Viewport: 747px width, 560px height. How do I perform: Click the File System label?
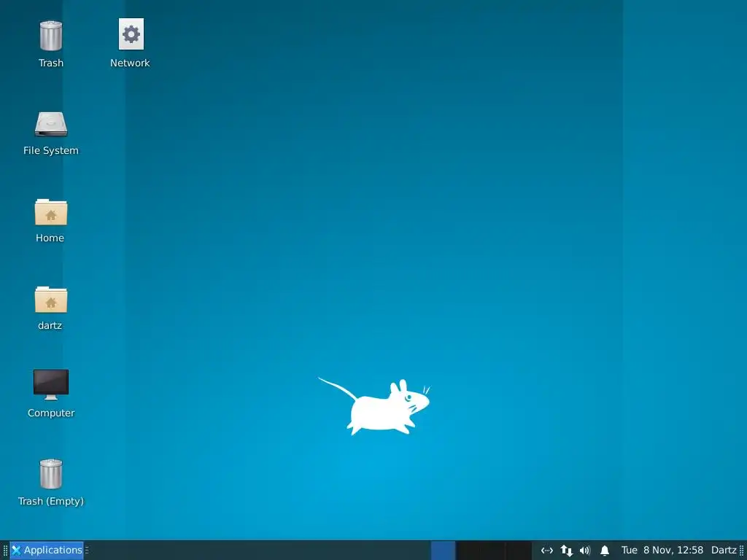pos(51,150)
